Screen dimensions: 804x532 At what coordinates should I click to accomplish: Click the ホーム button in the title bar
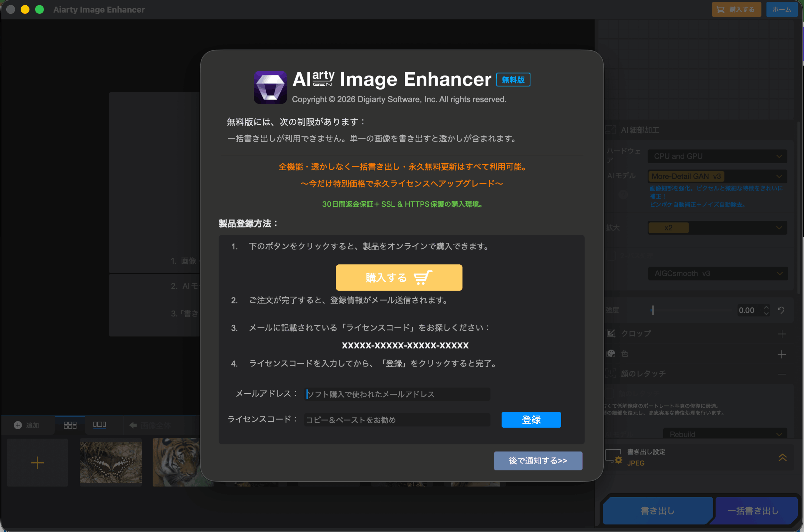(782, 9)
